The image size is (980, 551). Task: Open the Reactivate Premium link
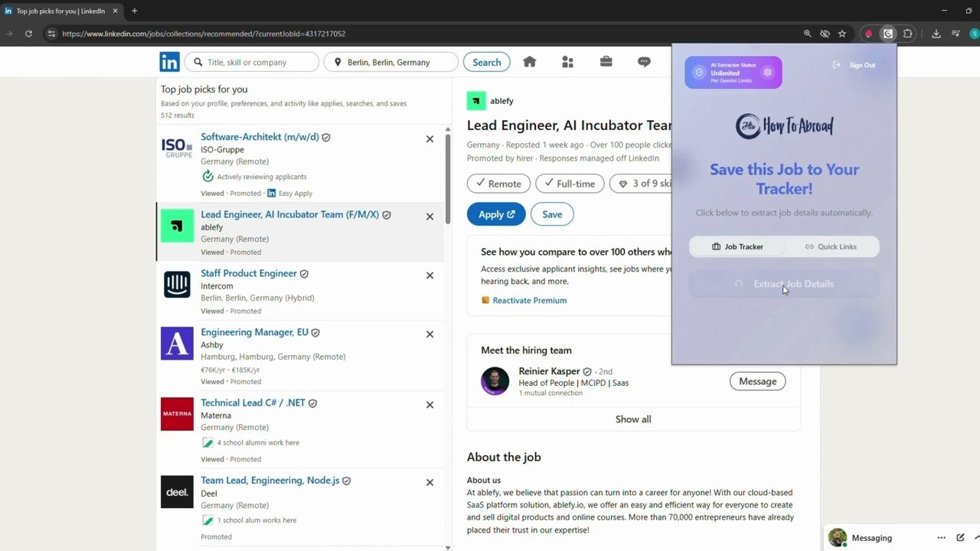point(530,300)
